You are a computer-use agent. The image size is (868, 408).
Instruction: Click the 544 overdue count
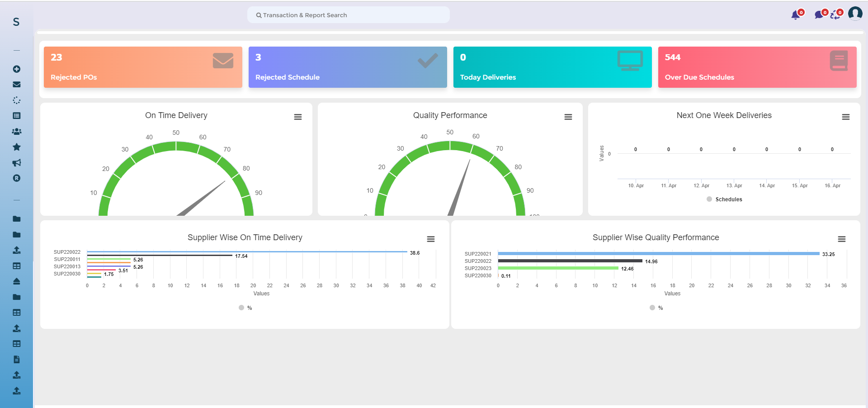point(673,57)
